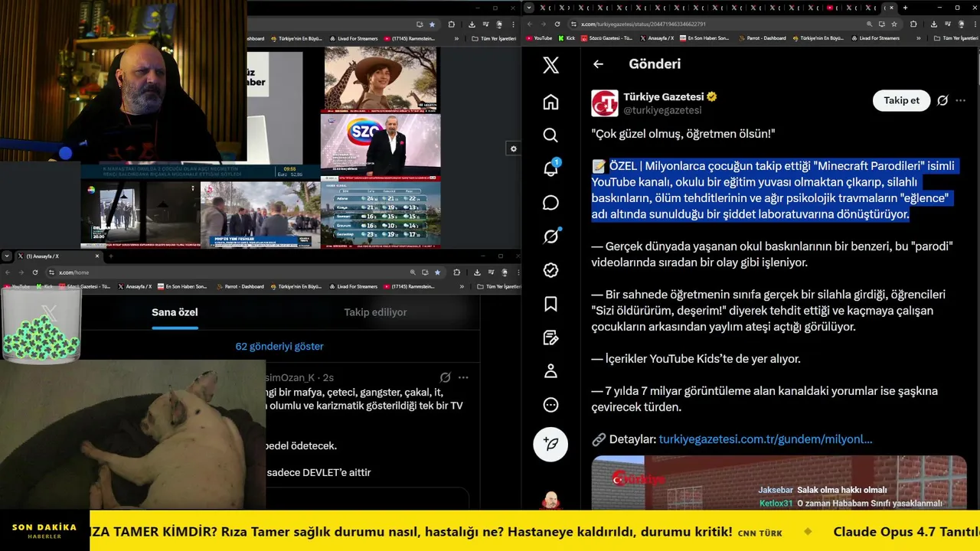Open Livad For Streamers bookmark in bottom-left browser
The image size is (980, 551).
[x=354, y=286]
